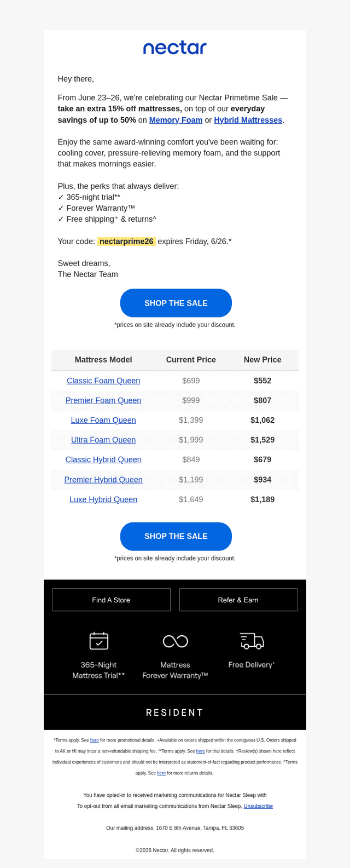Image resolution: width=350 pixels, height=868 pixels.
Task: Click the 365-Night Trial calendar icon
Action: click(99, 641)
